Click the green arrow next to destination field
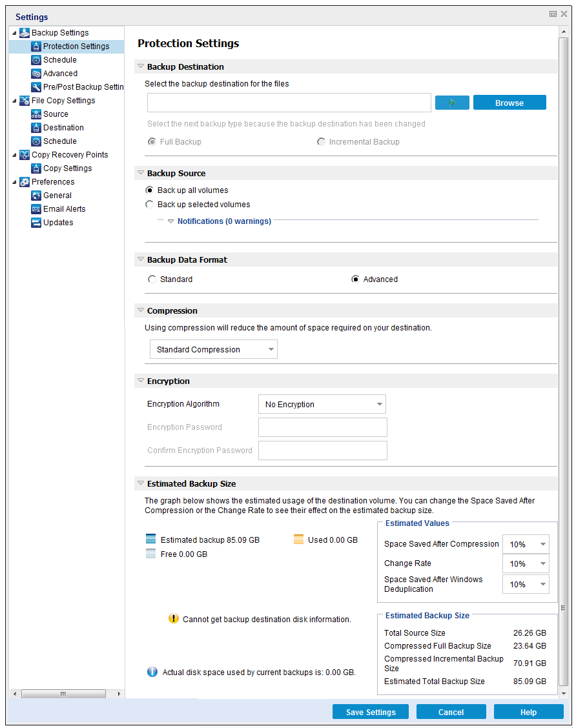The image size is (576, 728). tap(452, 102)
